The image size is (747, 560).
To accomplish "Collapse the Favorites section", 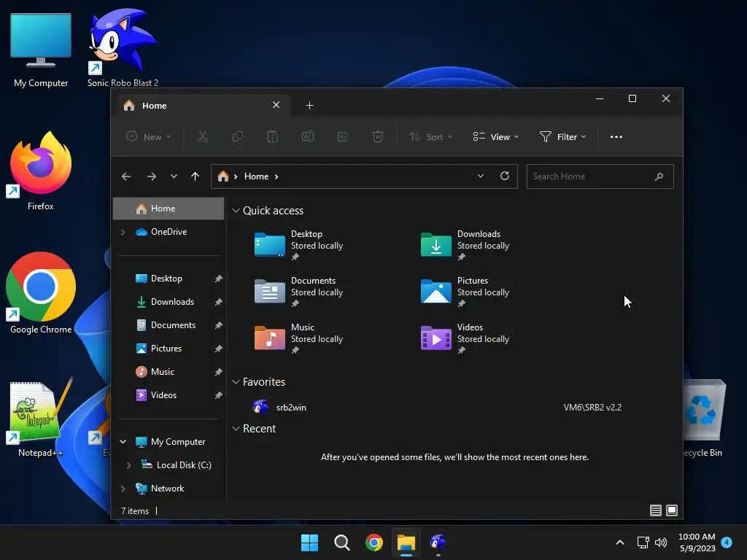I will [236, 382].
